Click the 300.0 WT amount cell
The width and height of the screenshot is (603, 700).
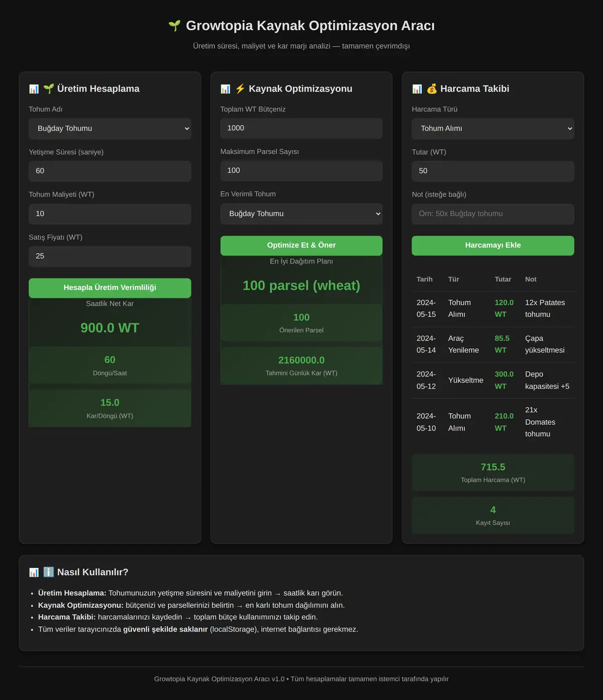pos(504,380)
